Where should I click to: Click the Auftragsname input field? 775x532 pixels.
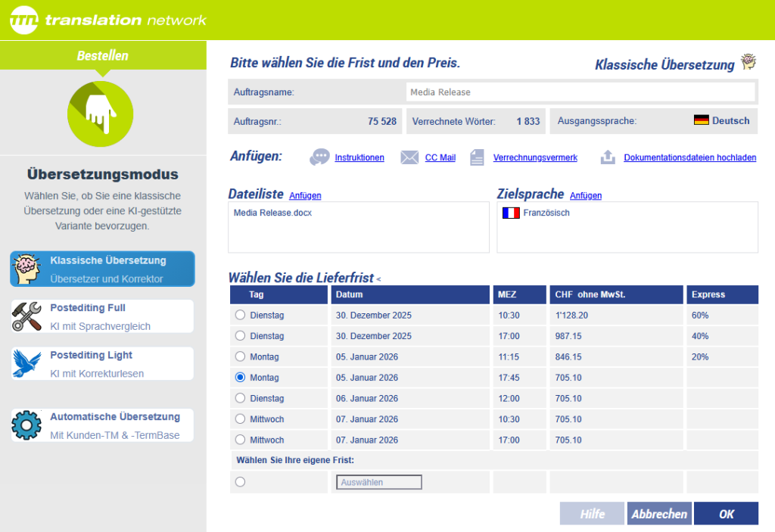pos(580,92)
